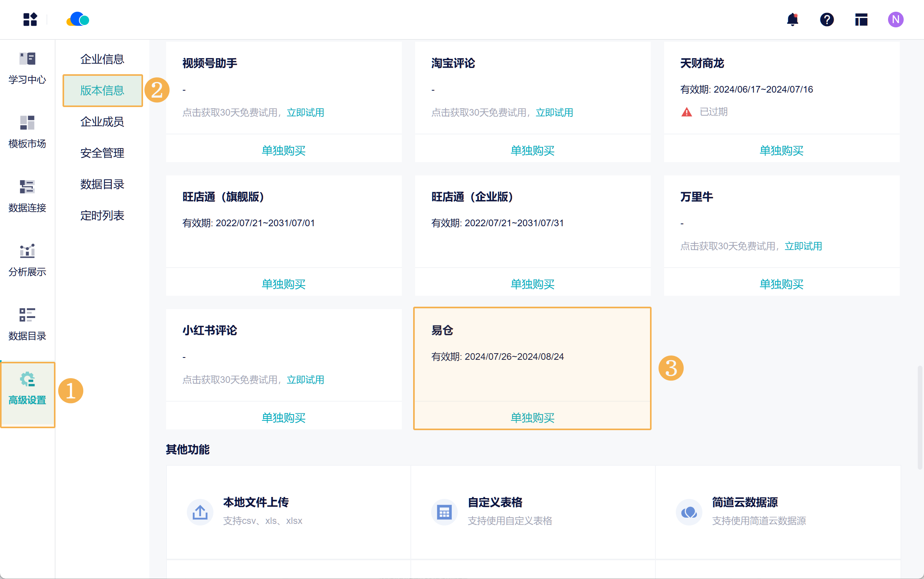Click the app grid launcher icon
The image size is (924, 579).
[30, 20]
